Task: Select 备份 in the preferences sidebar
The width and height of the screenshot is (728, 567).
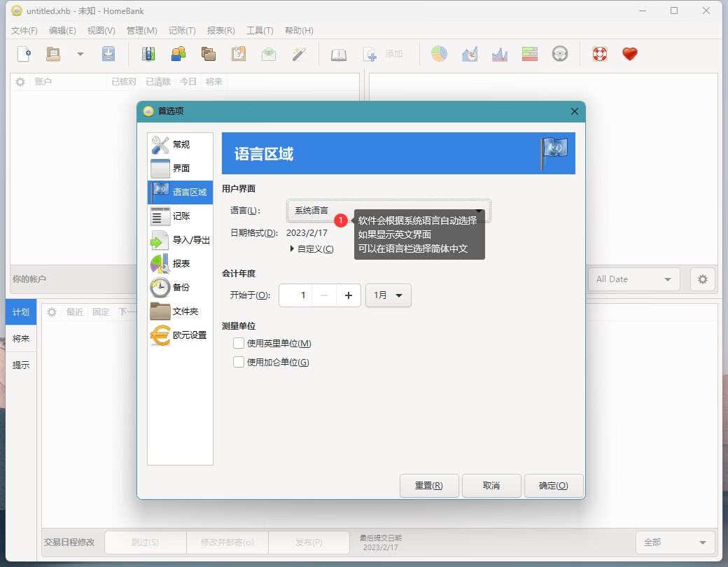Action: tap(180, 287)
